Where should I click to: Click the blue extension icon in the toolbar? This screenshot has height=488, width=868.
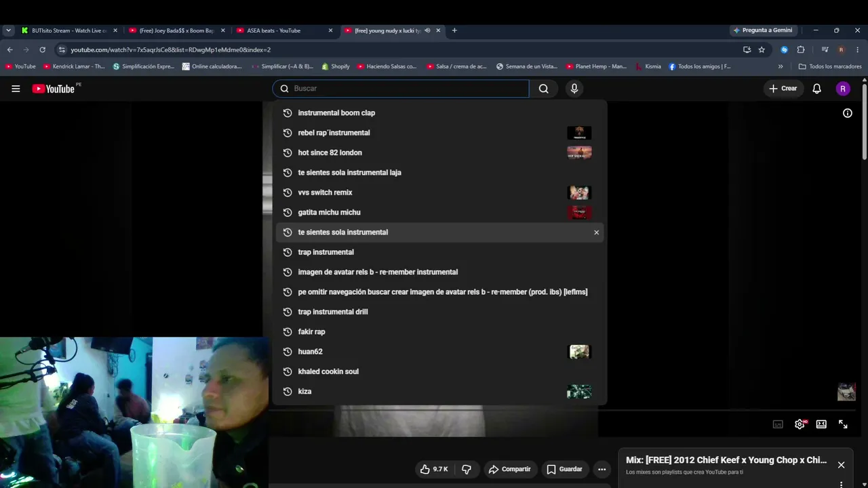785,49
